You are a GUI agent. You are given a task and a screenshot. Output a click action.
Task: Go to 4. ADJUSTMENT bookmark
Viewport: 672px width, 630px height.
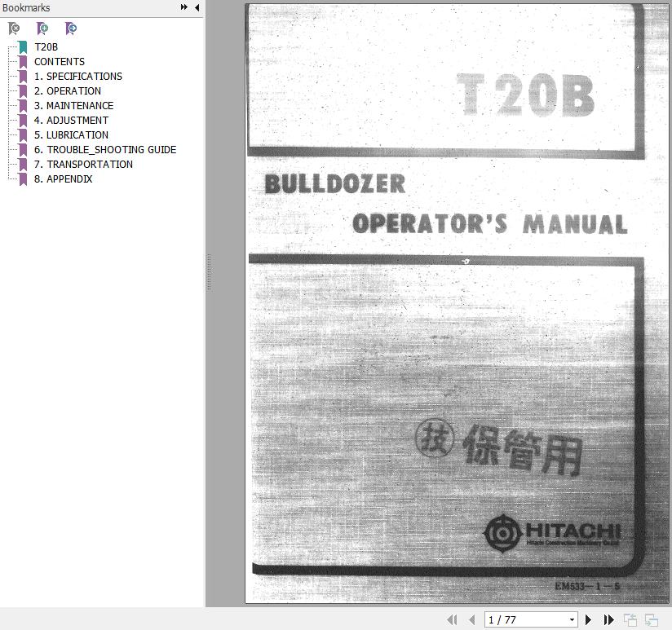point(71,121)
